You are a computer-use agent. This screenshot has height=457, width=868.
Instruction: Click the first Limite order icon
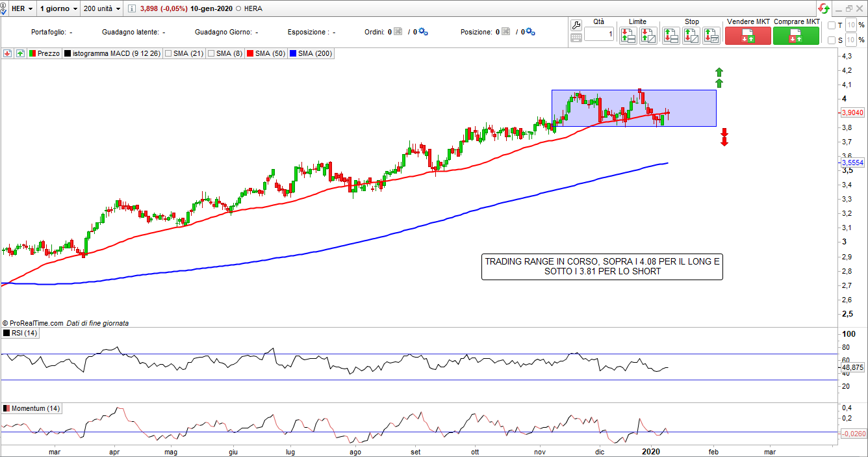point(628,36)
